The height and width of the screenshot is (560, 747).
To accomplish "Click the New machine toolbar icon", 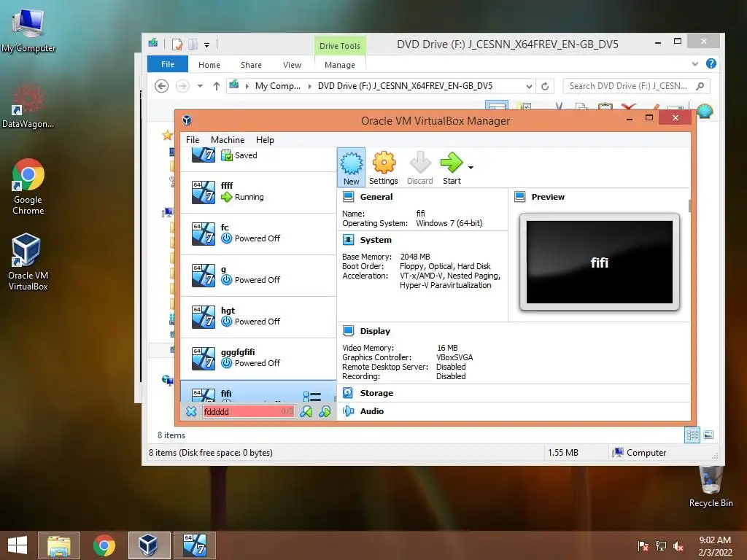I will [351, 167].
